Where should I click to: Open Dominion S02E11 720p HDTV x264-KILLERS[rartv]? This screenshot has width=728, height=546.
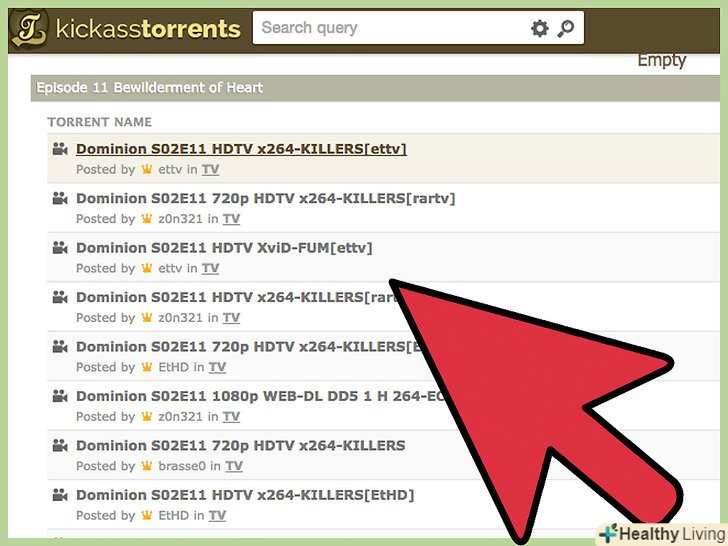click(266, 199)
